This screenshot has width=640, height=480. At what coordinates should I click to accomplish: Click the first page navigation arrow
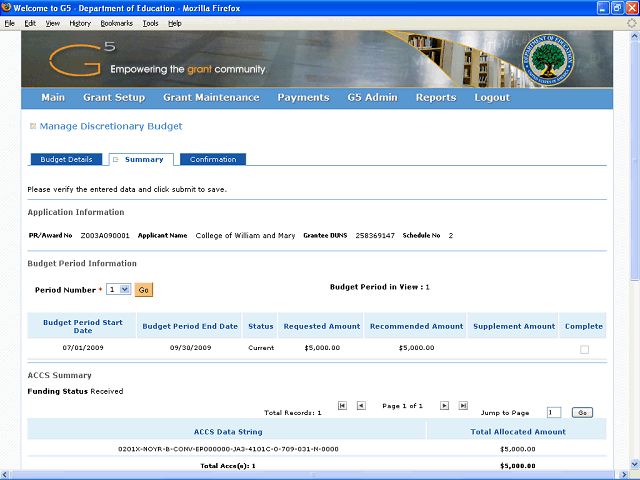click(343, 406)
